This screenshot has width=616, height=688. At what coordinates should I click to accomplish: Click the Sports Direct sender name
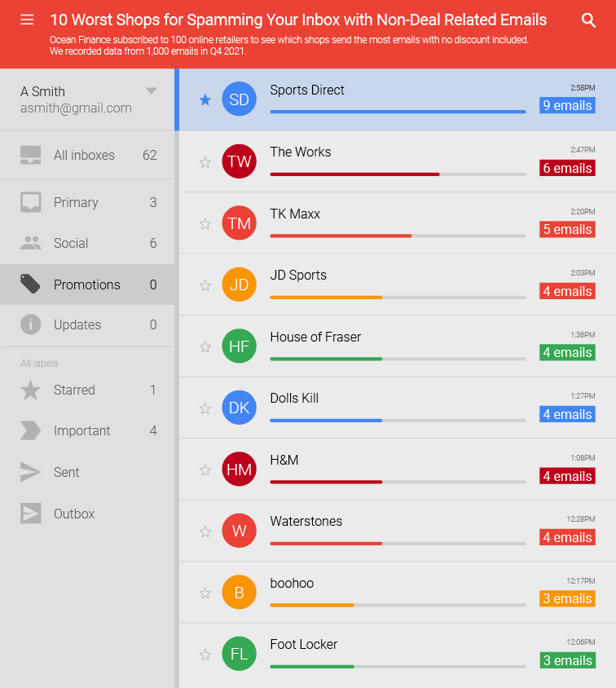(307, 90)
